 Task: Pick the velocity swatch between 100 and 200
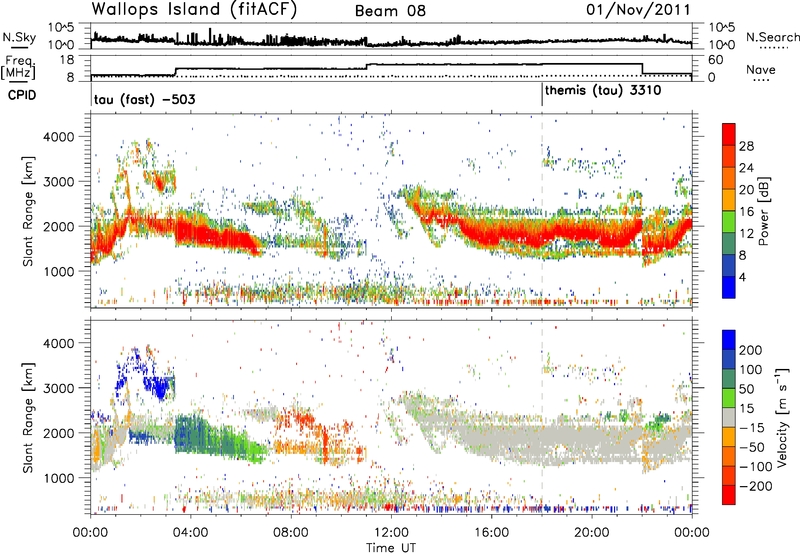point(729,359)
